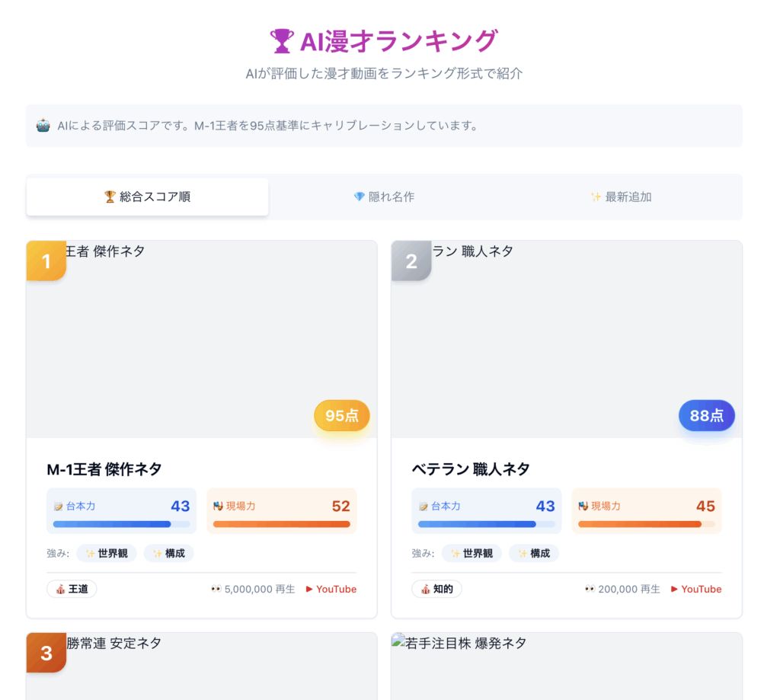Viewport: 780px width, 700px height.
Task: Click the eyes icon beside 5,000,000 再生
Action: pyautogui.click(x=216, y=589)
